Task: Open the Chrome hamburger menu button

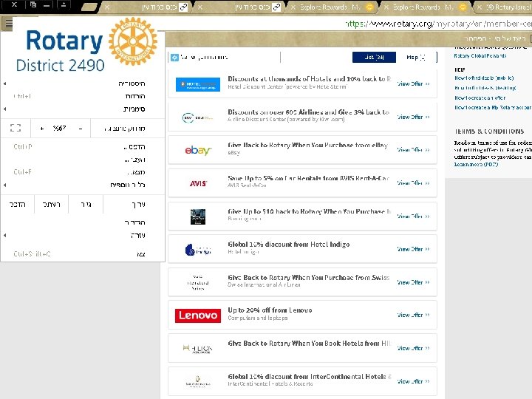Action: 8,24
